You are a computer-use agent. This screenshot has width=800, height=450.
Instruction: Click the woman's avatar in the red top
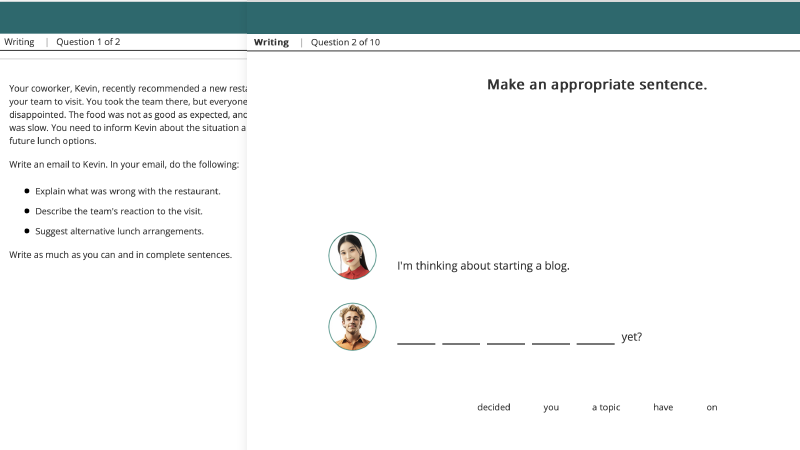[352, 256]
